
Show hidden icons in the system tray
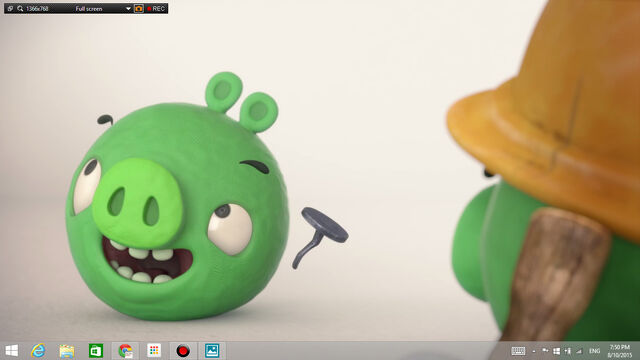[x=534, y=351]
